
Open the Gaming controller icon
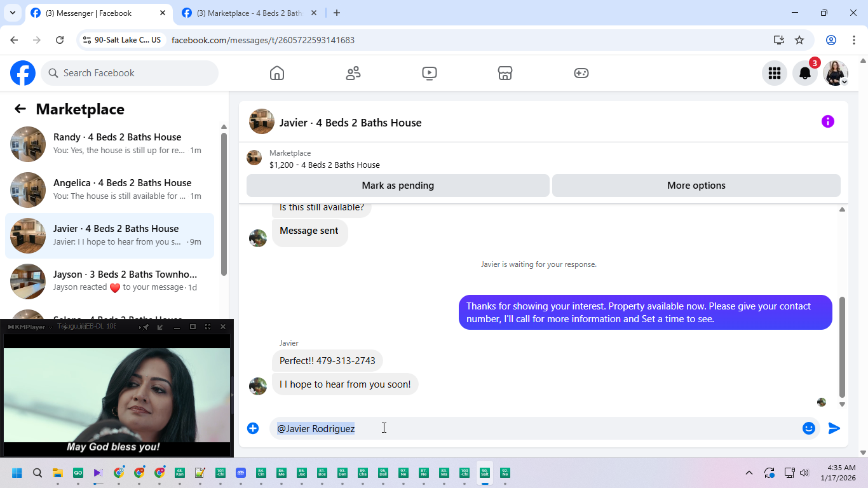click(x=581, y=73)
